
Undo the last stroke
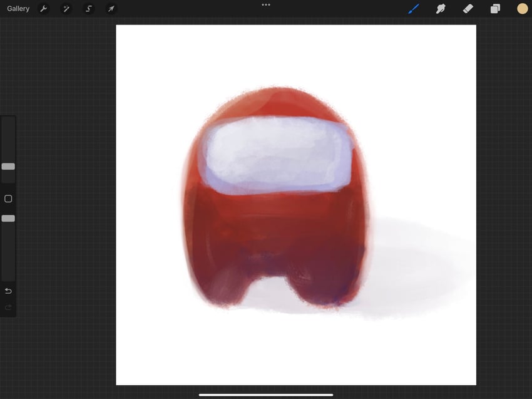pyautogui.click(x=8, y=291)
